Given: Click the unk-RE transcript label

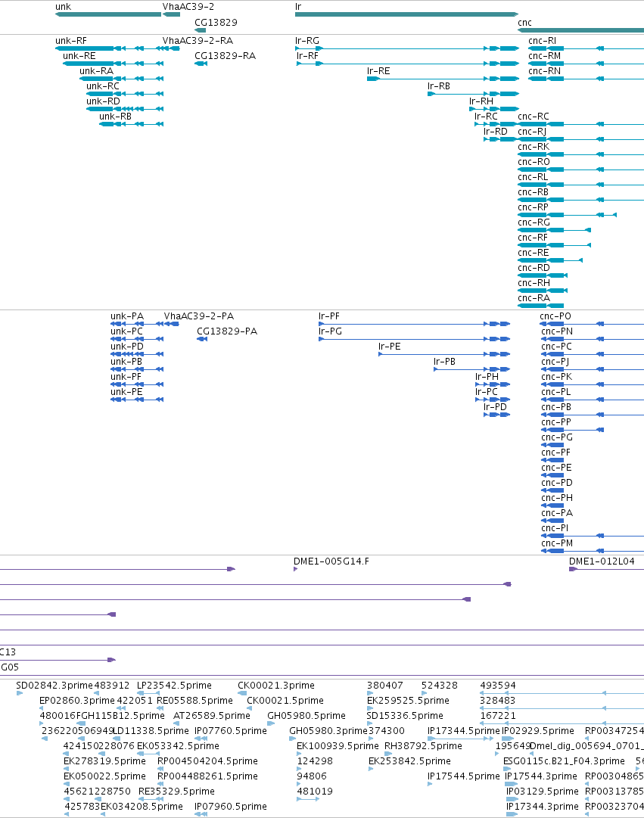Looking at the screenshot, I should click(79, 56).
